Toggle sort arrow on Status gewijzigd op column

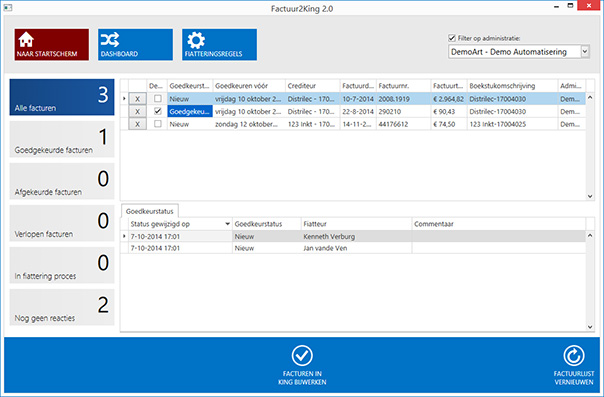coord(227,224)
